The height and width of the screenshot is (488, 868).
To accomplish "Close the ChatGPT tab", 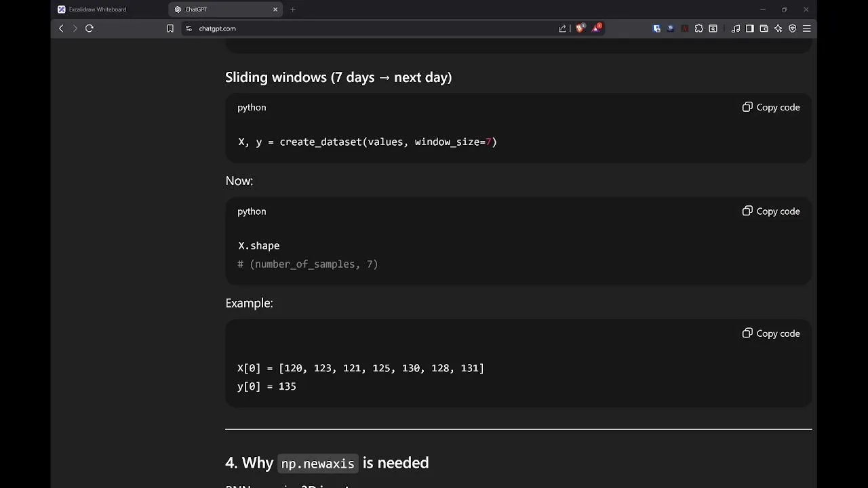I will 275,9.
